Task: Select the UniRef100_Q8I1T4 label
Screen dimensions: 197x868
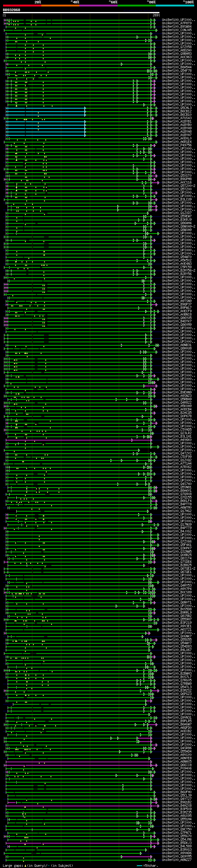Action: coord(177,558)
